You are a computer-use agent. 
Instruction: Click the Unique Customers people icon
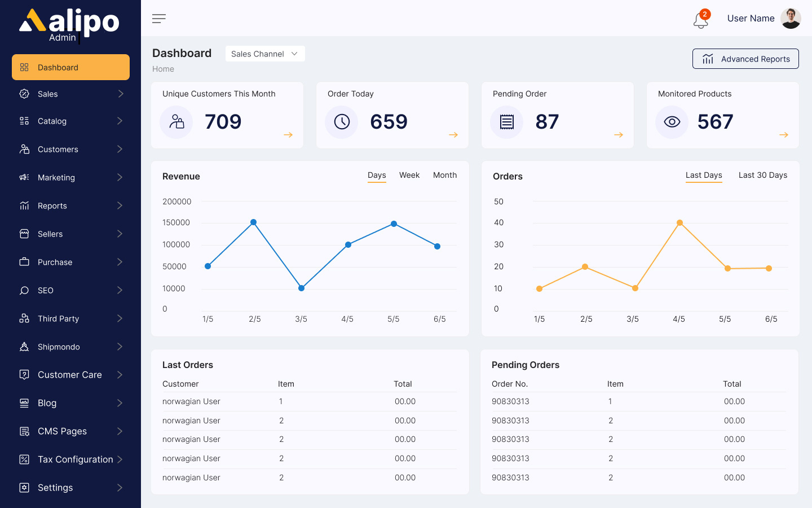pyautogui.click(x=176, y=122)
